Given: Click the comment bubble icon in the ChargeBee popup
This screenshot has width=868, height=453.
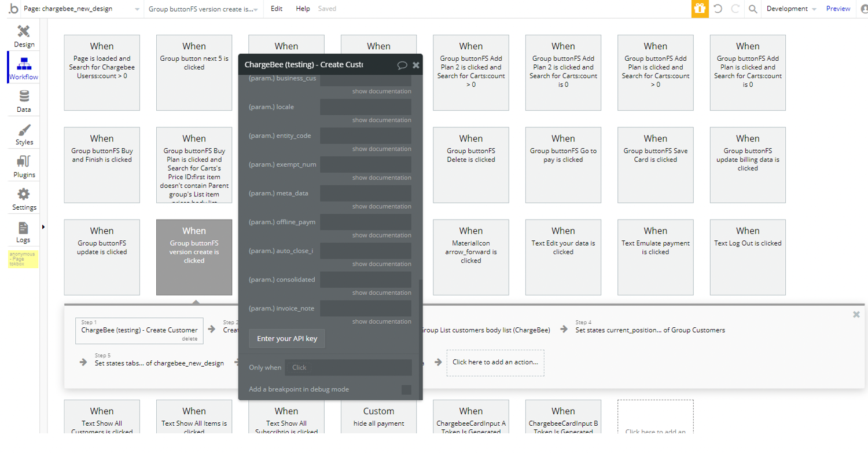Looking at the screenshot, I should click(402, 65).
